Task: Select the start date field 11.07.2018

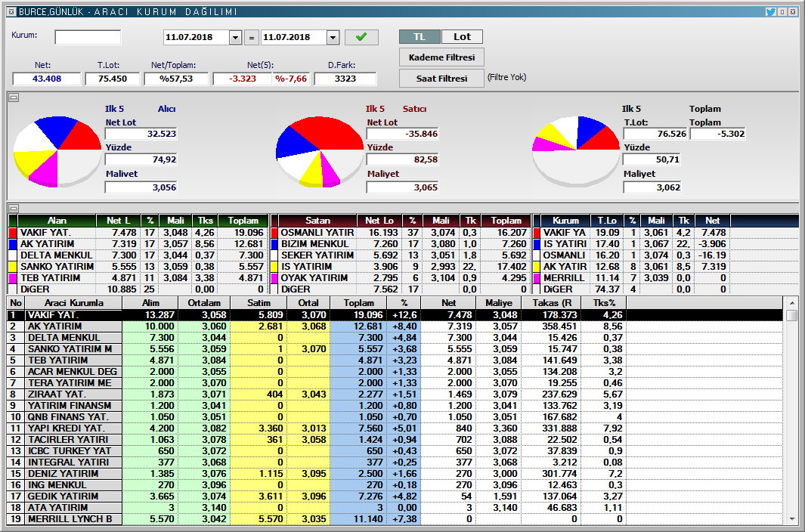Action: [x=196, y=38]
